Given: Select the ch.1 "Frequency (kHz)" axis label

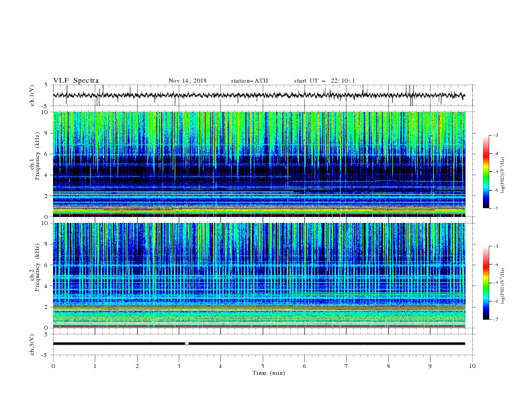Looking at the screenshot, I should click(38, 156).
